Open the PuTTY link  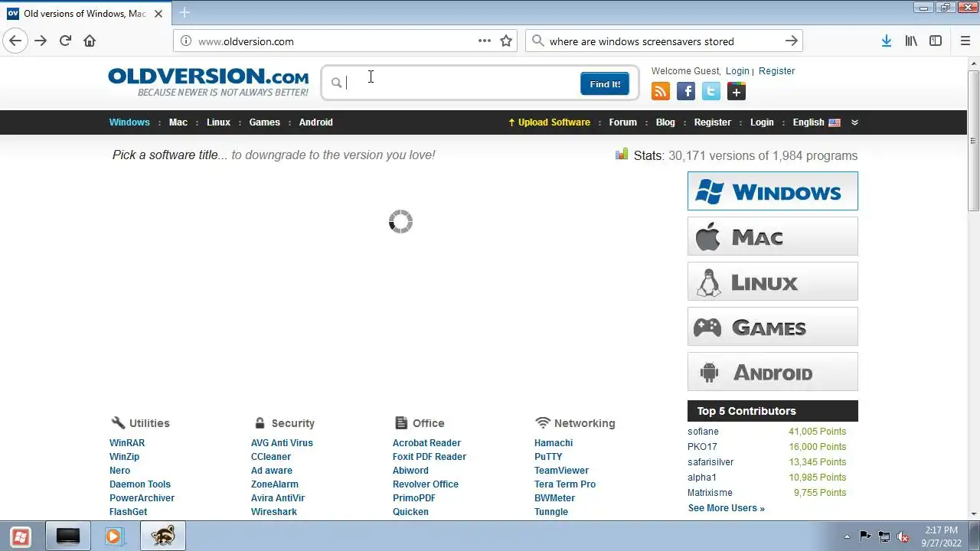[548, 457]
